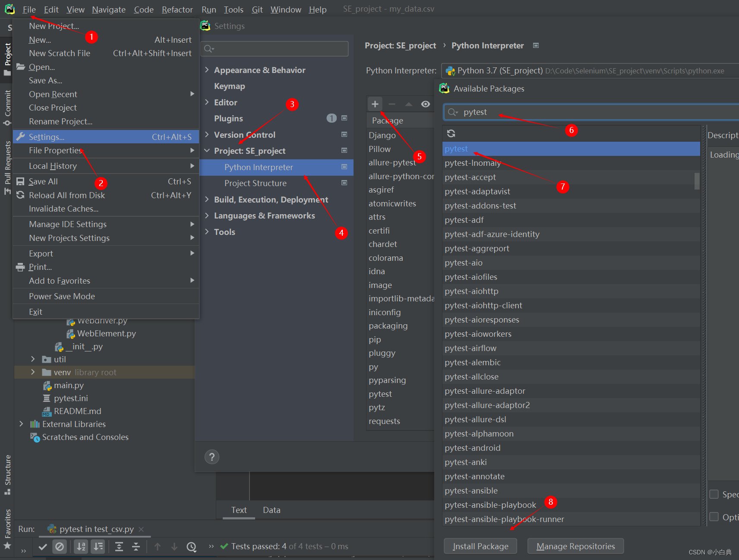Open the Commit tool window sidebar tab
Viewport: 739px width, 560px height.
point(7,108)
